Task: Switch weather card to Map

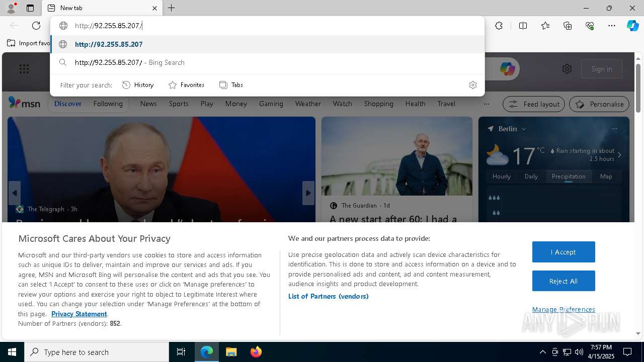Action: coord(606,176)
